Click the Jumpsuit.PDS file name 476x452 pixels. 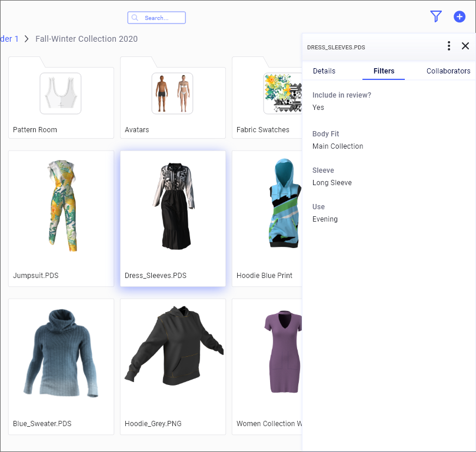(35, 276)
